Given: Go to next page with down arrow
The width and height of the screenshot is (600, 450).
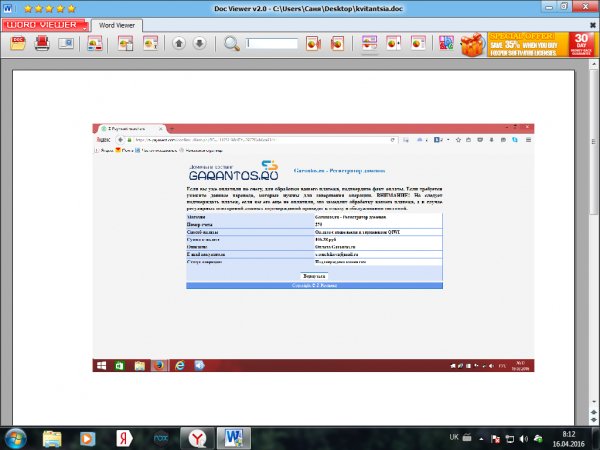Looking at the screenshot, I should pos(199,43).
